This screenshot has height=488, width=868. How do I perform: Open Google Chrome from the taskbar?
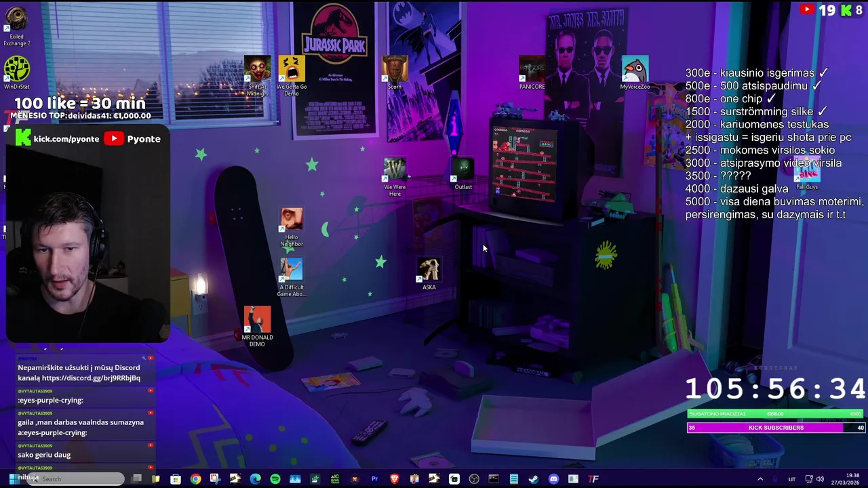pyautogui.click(x=195, y=479)
